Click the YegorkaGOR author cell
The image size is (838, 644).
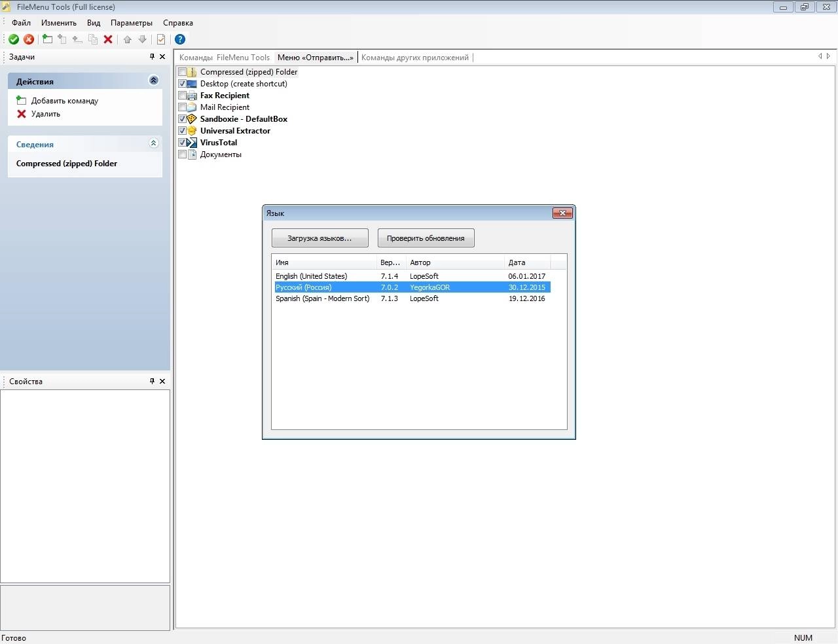[x=430, y=287]
